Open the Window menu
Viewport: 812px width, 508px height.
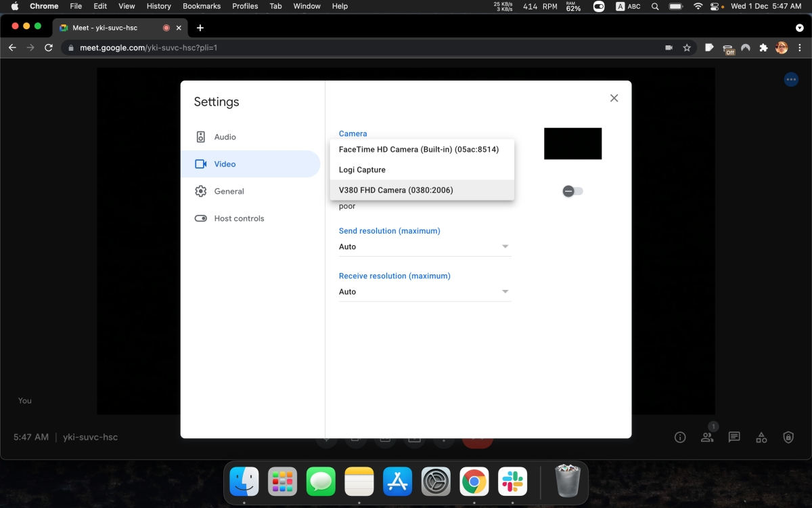307,6
